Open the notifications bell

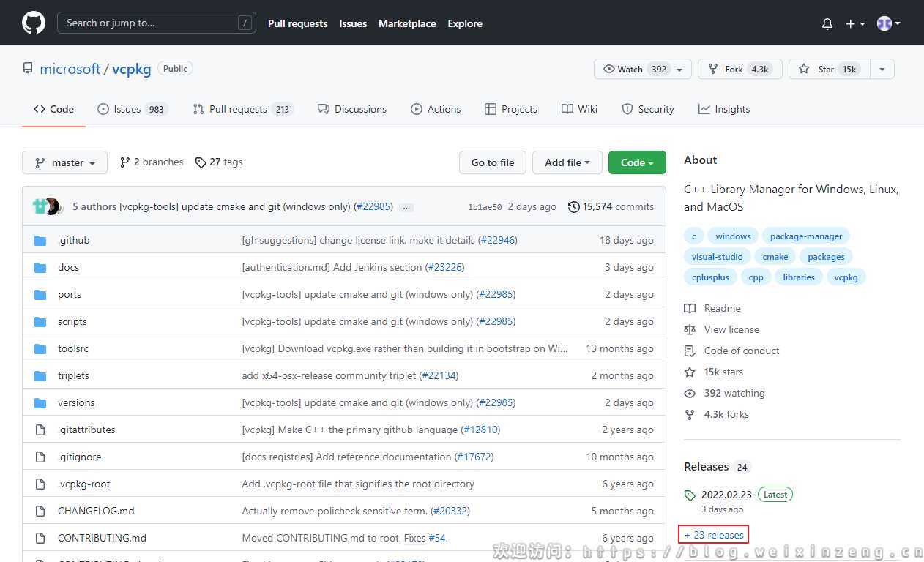click(827, 23)
